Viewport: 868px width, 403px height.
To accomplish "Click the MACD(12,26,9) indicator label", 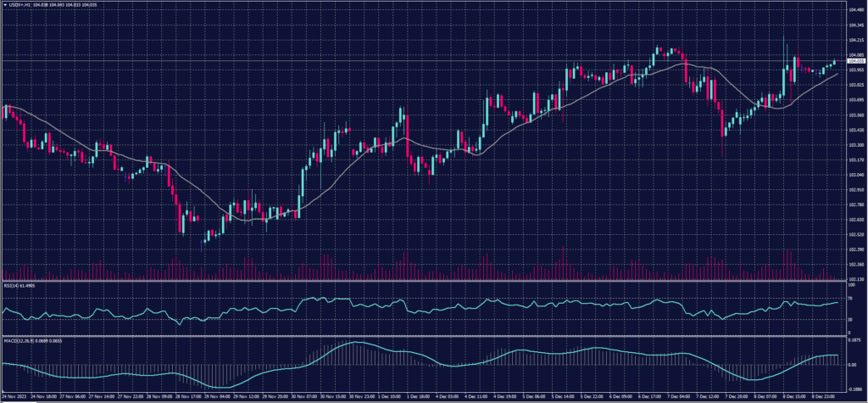I will pos(20,340).
